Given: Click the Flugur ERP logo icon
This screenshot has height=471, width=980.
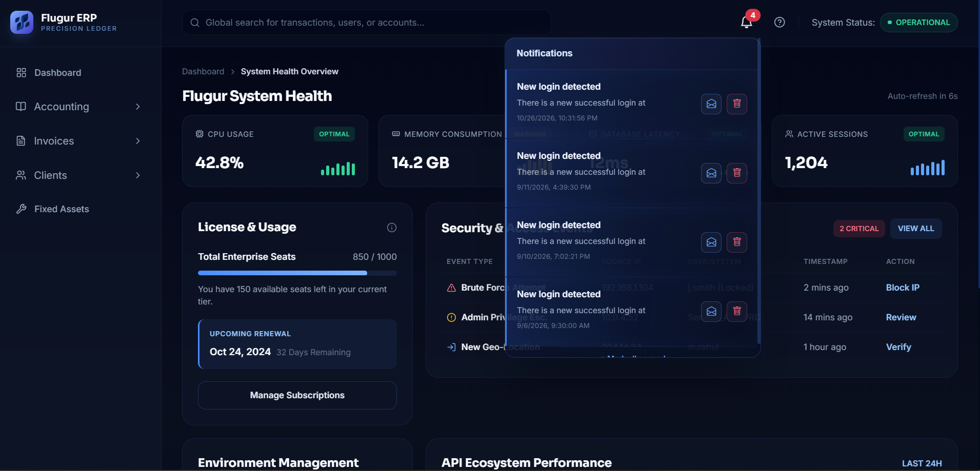Looking at the screenshot, I should tap(22, 22).
